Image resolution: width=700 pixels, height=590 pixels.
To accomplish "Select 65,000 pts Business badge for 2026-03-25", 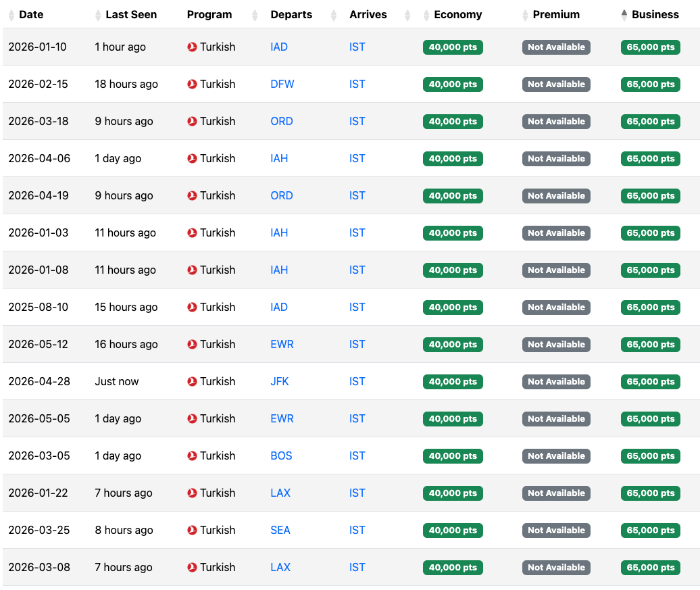I will tap(651, 530).
